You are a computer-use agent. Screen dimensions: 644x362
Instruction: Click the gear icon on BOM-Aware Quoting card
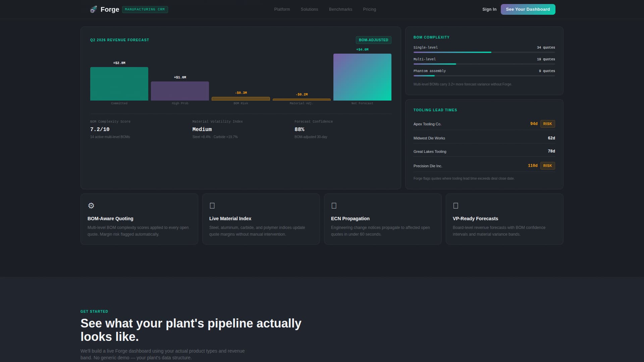(x=91, y=205)
